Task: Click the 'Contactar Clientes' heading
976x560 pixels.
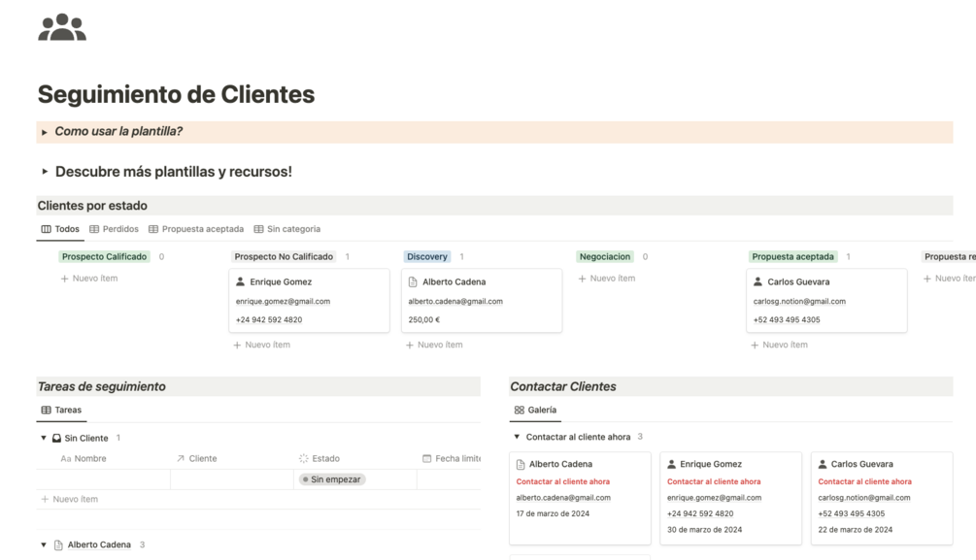Action: 563,386
